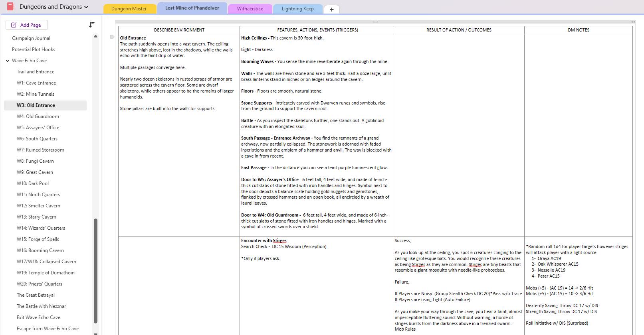
Task: Open the Exit Wave Echo Cave page
Action: tap(38, 317)
